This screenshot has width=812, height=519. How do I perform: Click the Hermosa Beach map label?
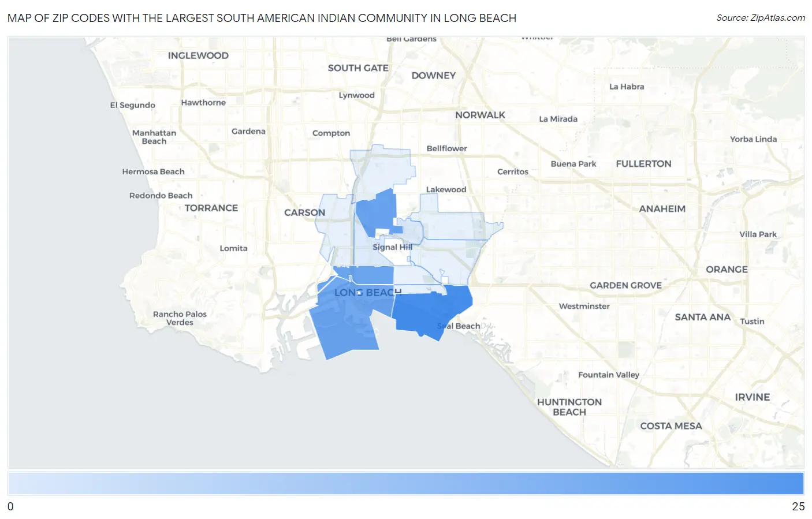pos(153,171)
